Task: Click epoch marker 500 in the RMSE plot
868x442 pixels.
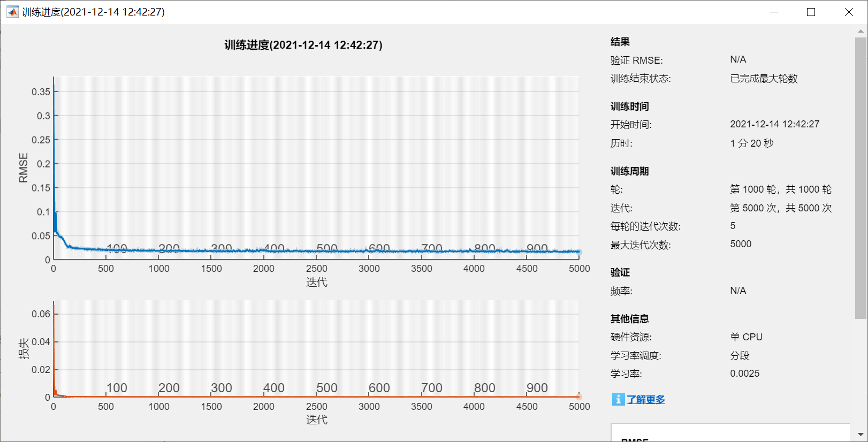Action: coord(327,249)
